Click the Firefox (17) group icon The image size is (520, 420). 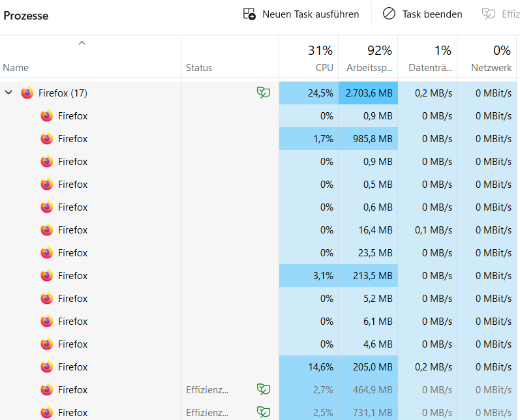pyautogui.click(x=27, y=93)
